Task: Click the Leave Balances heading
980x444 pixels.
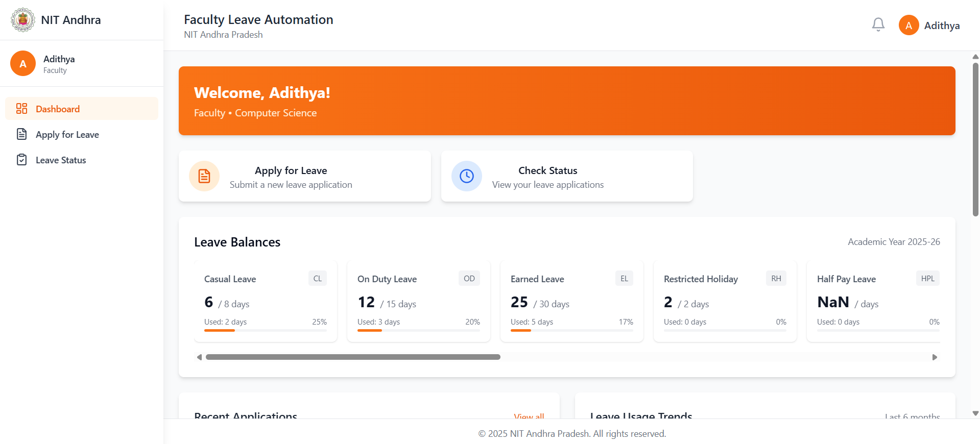Action: [x=237, y=242]
